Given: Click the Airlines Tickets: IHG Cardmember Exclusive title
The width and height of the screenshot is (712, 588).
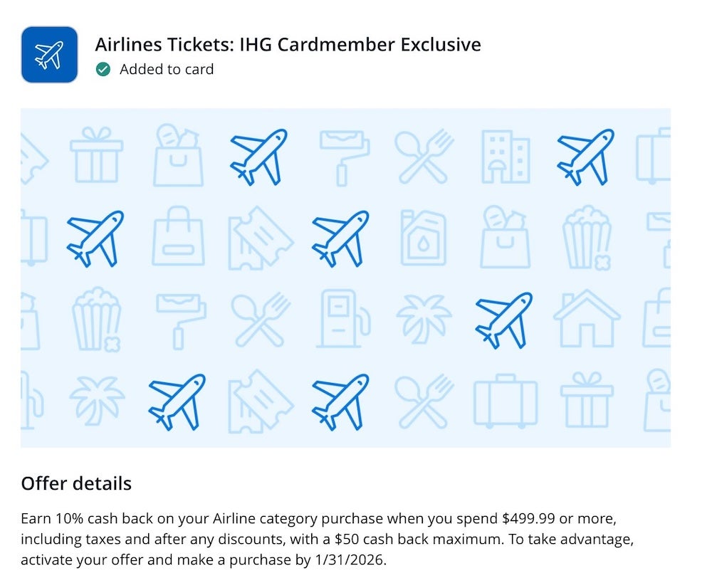Looking at the screenshot, I should [x=288, y=44].
